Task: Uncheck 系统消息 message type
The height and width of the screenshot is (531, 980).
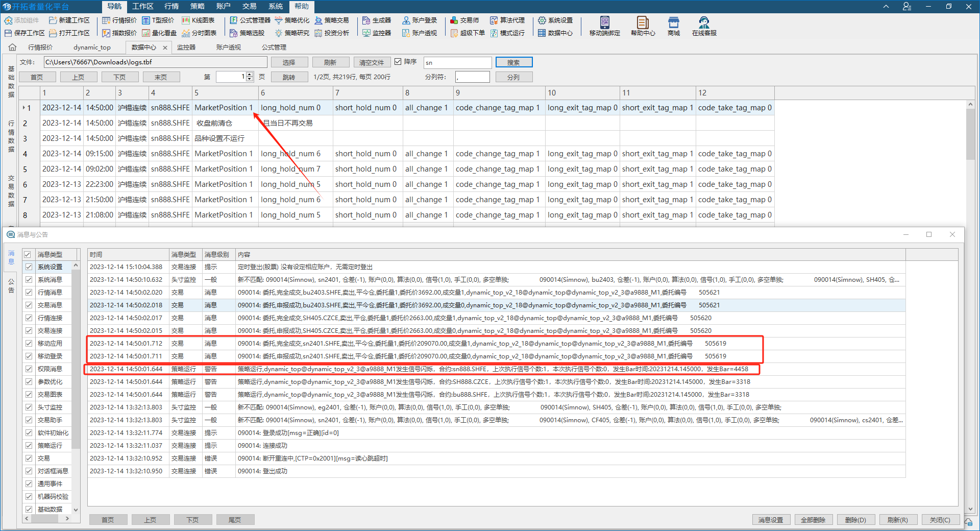Action: click(29, 279)
